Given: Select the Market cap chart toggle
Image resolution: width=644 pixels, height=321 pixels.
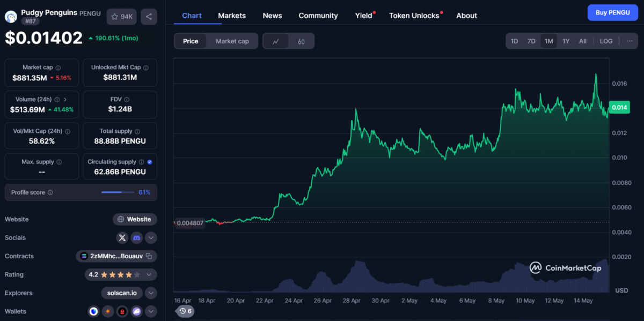Looking at the screenshot, I should coord(232,41).
